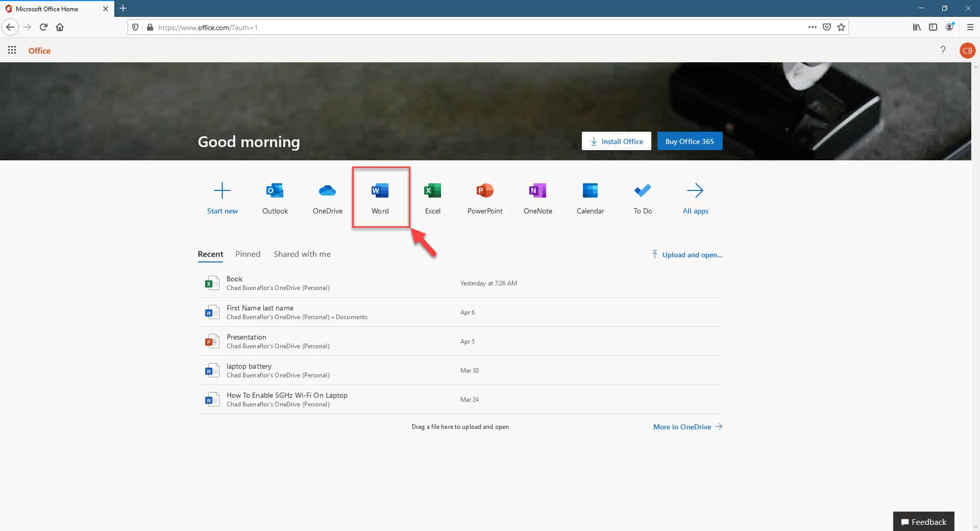
Task: Open the Presentation PowerPoint file
Action: coord(460,342)
